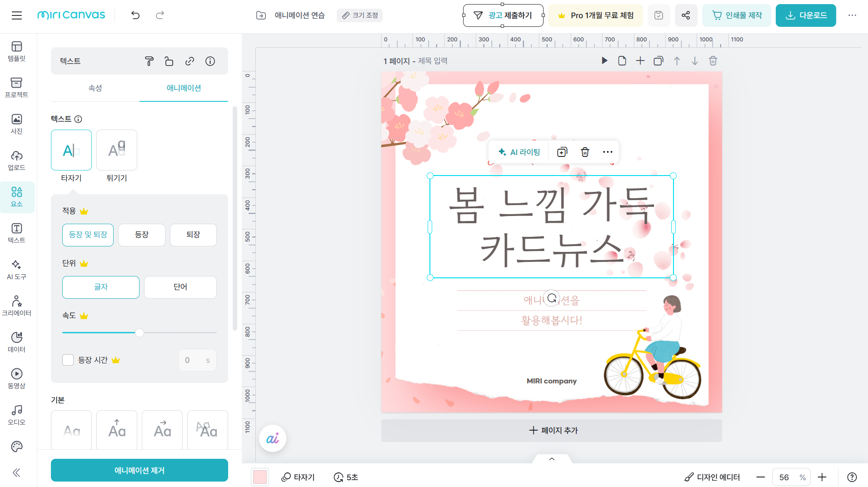This screenshot has height=487, width=868.
Task: Click the new blank page icon
Action: click(x=622, y=61)
